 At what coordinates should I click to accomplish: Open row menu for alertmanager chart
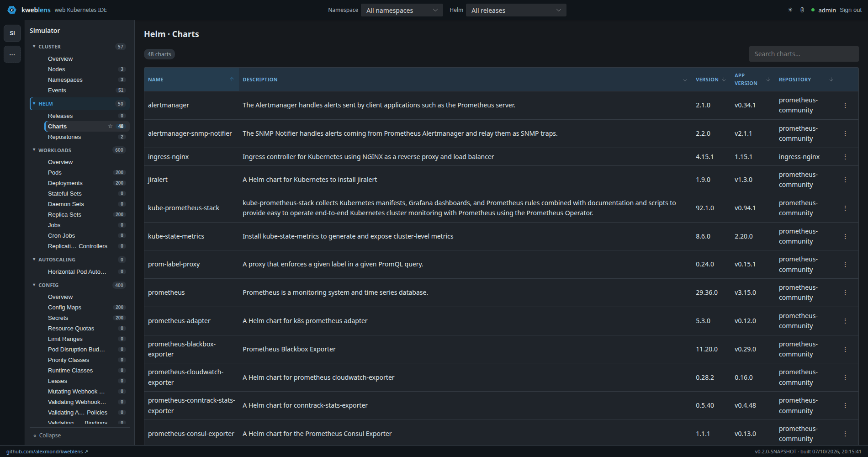click(845, 105)
